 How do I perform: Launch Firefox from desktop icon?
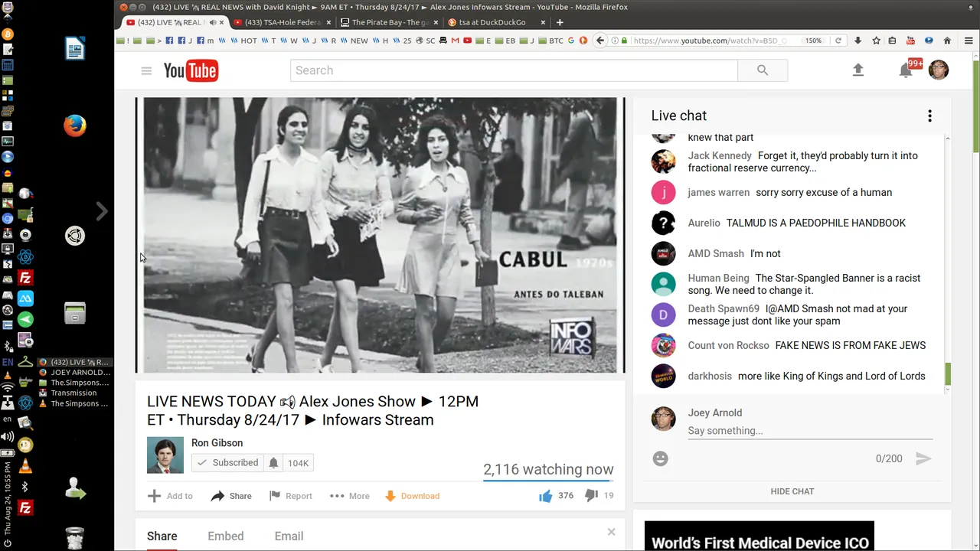[x=75, y=125]
